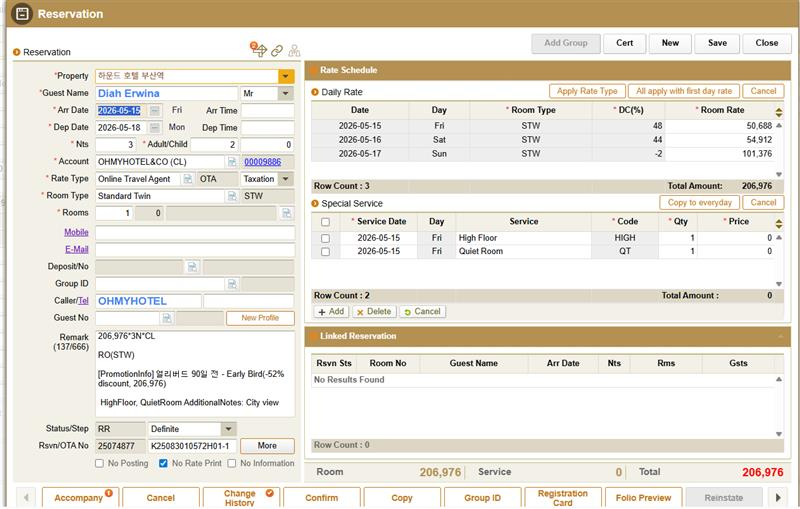Click the Rate Type lookup icon
Screen dimensions: 800x509
click(187, 180)
